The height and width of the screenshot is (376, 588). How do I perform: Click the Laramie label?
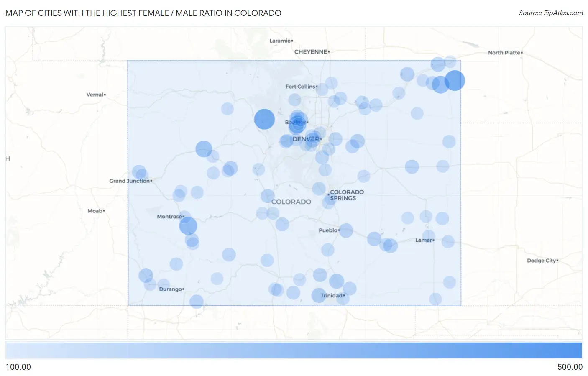point(280,41)
